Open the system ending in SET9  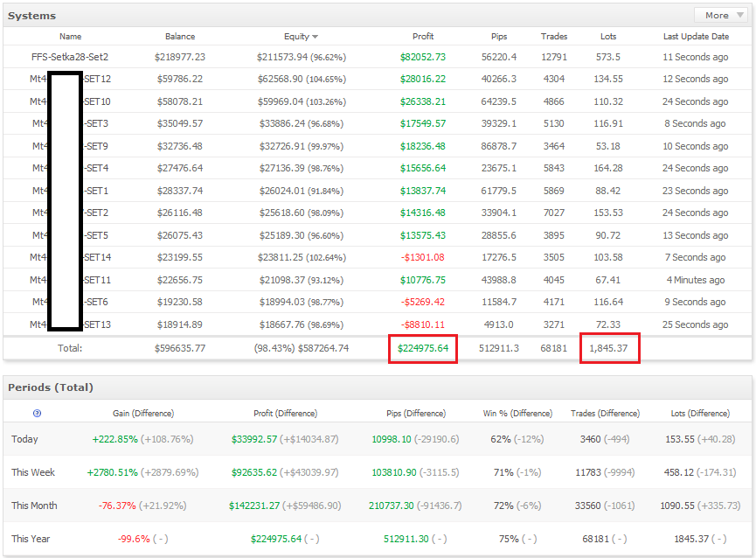71,146
